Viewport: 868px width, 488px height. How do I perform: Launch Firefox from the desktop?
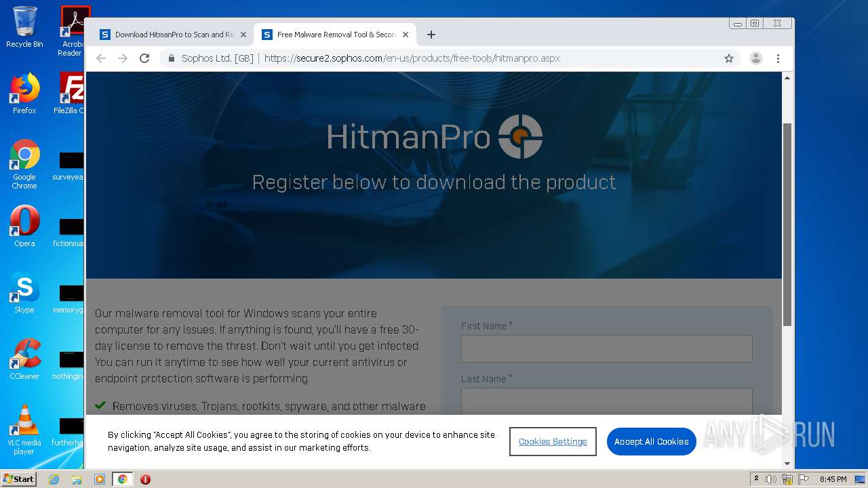[24, 94]
